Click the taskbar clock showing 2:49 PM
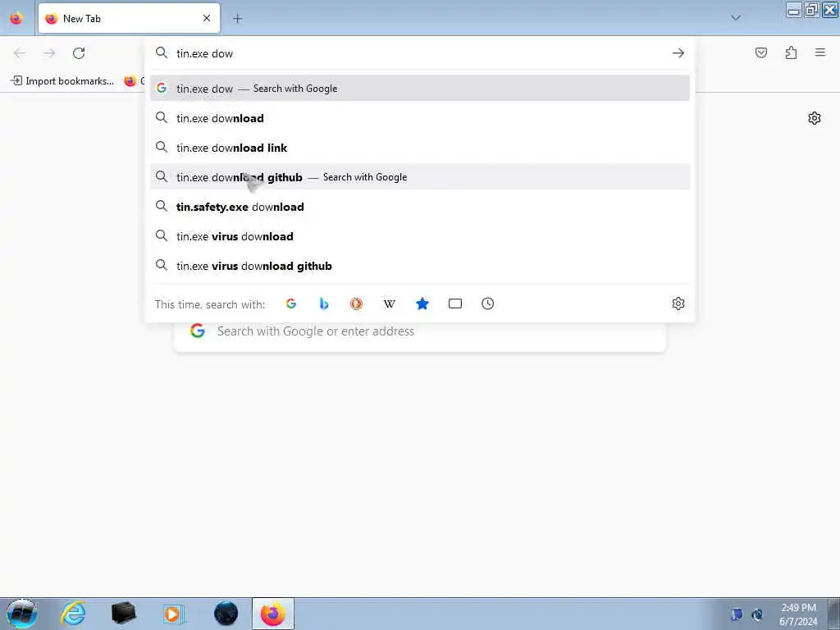The width and height of the screenshot is (840, 630). point(798,614)
